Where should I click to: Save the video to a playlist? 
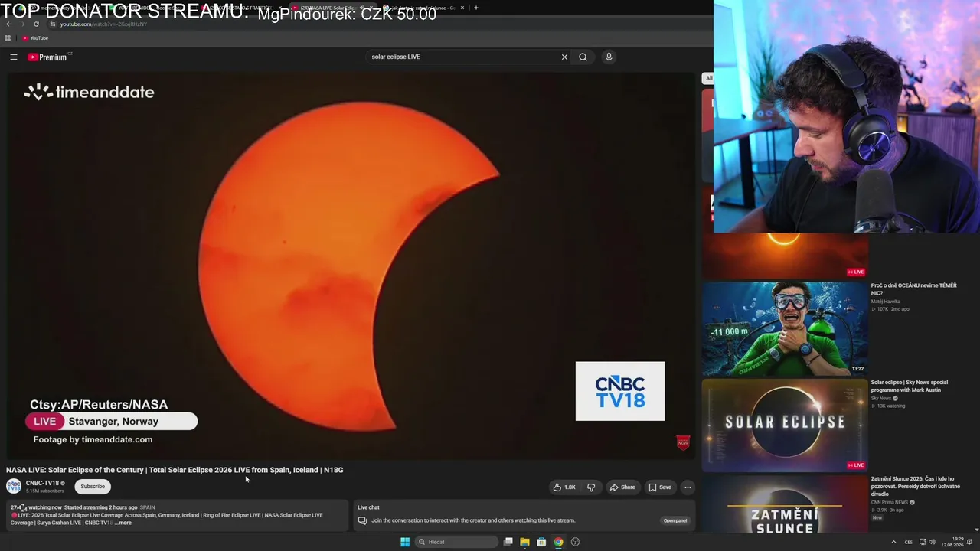(660, 487)
